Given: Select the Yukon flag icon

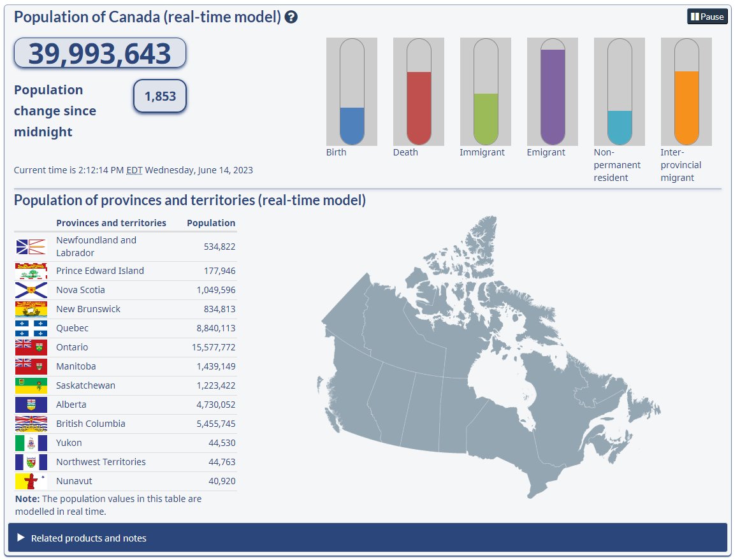Looking at the screenshot, I should pyautogui.click(x=31, y=443).
